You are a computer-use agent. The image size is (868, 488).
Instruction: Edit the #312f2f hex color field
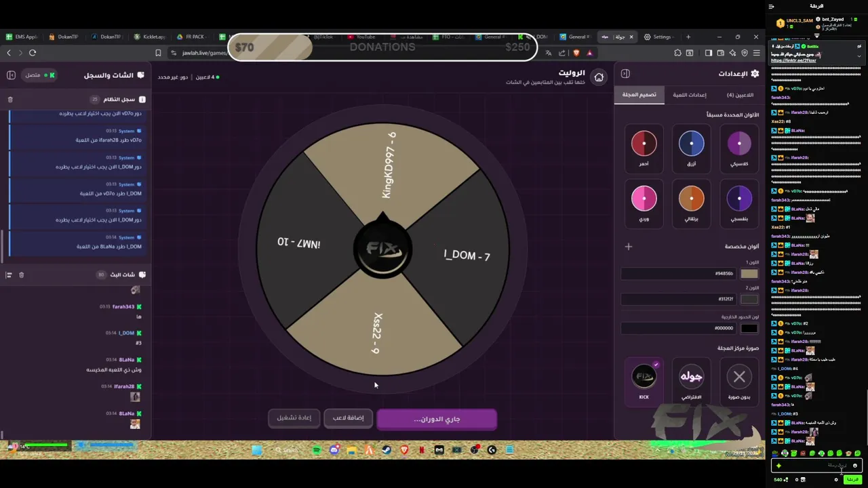click(x=679, y=299)
